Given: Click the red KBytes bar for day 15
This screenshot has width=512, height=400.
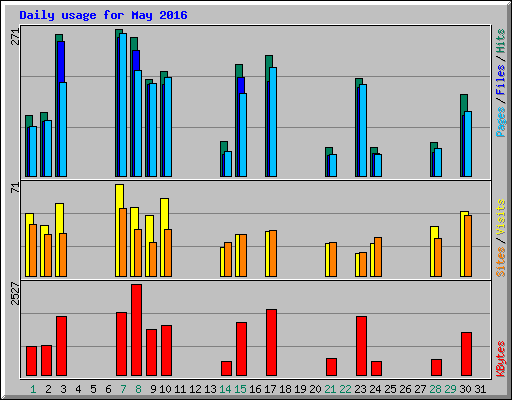Looking at the screenshot, I should coord(241,349).
